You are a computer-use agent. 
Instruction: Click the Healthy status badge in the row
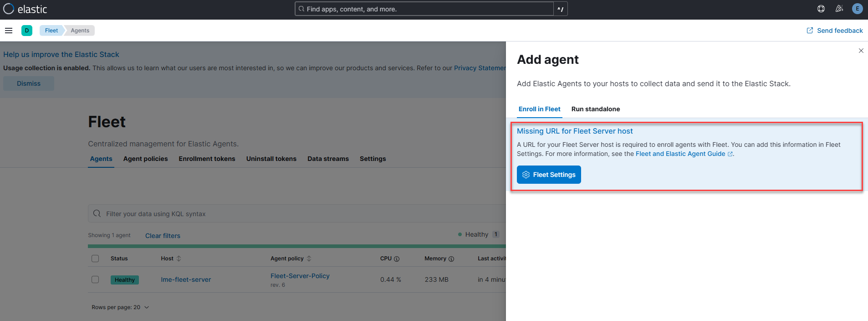[x=125, y=280]
